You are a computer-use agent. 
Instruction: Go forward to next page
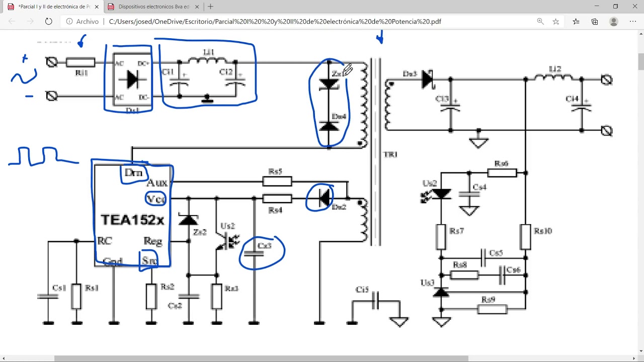[x=30, y=22]
